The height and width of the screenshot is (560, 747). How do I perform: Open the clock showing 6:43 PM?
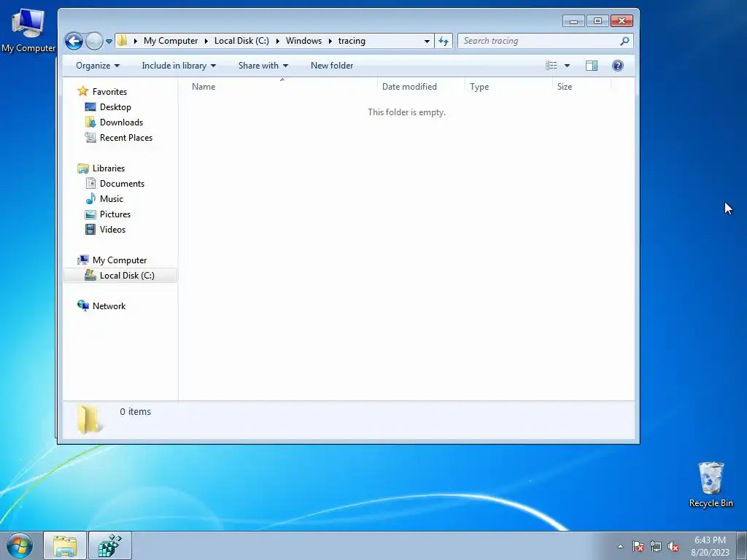710,545
